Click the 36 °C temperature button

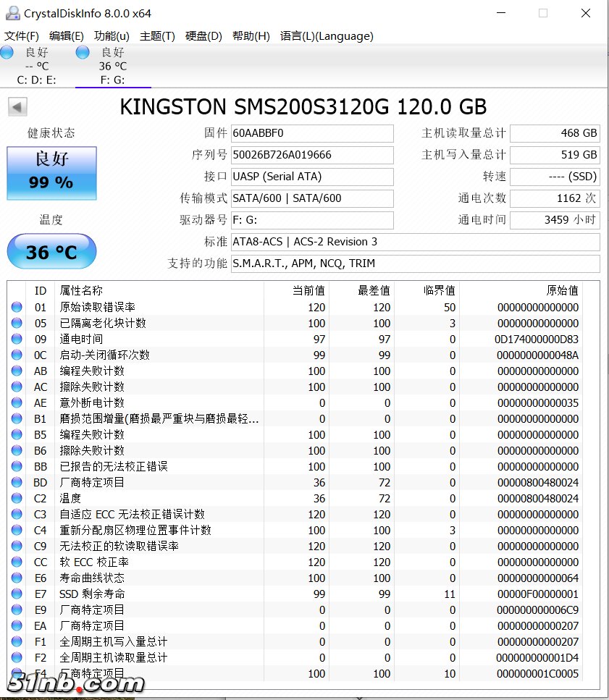coord(51,252)
